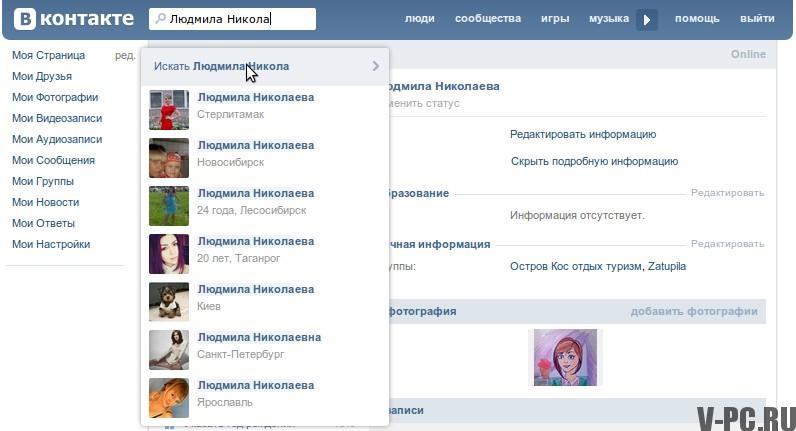Click city text Ярославль in results

(225, 403)
